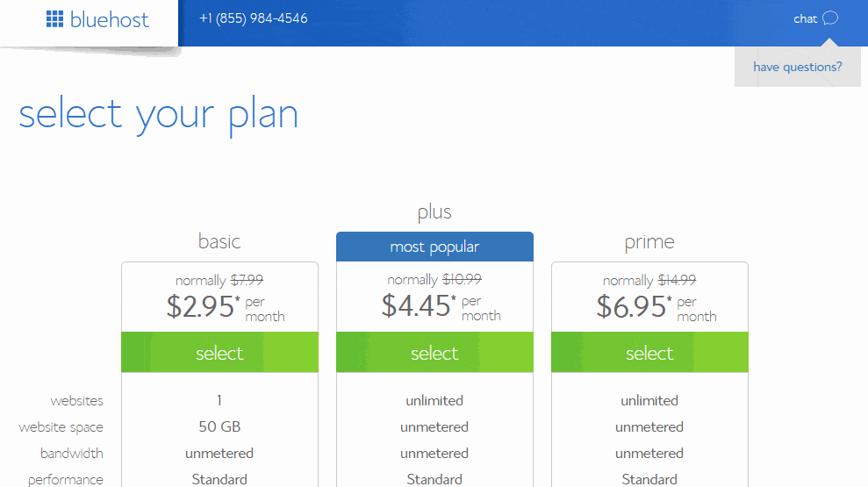The width and height of the screenshot is (868, 487).
Task: Click the $4.45 per month price
Action: click(x=441, y=306)
